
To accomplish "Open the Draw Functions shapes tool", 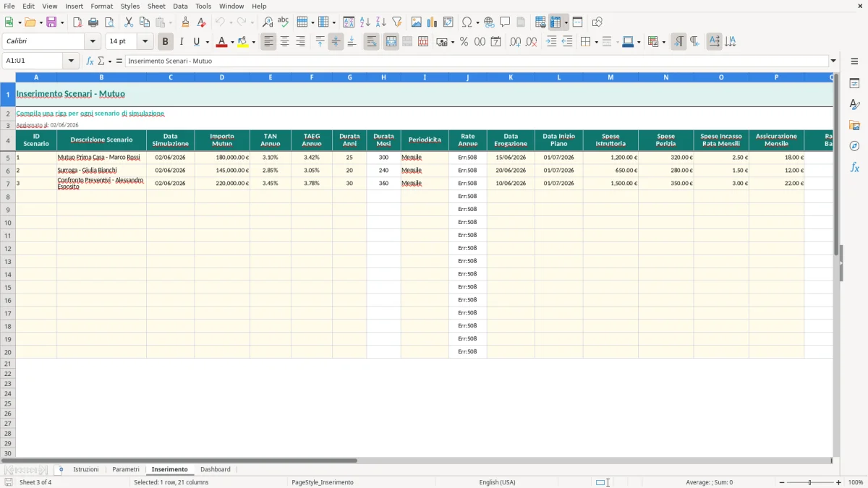I will point(597,22).
